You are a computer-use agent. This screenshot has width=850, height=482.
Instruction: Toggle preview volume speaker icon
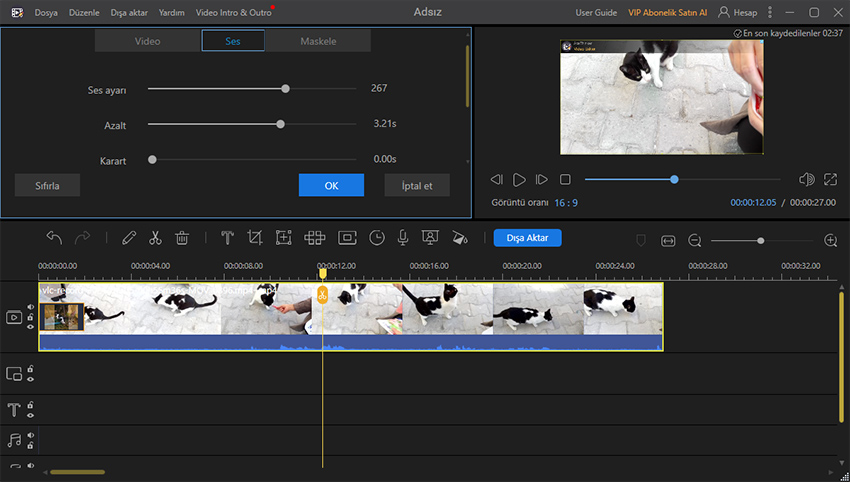click(x=807, y=179)
